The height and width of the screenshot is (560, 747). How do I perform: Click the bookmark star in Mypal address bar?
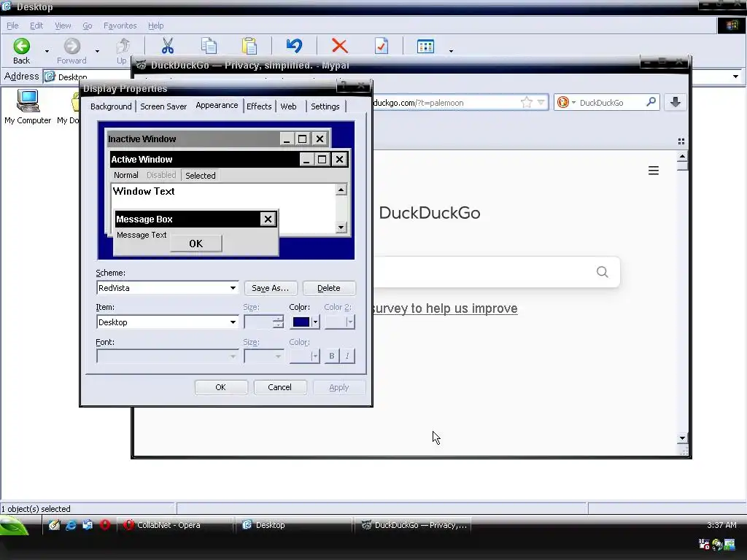(527, 102)
